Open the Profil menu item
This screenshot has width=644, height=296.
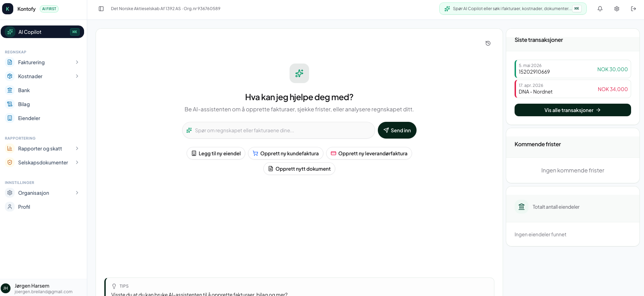(x=42, y=207)
